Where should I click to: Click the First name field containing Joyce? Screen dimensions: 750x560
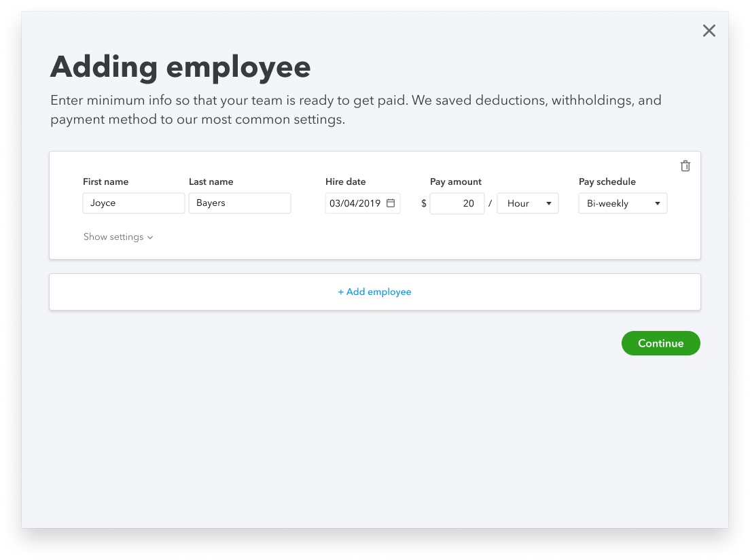(133, 203)
